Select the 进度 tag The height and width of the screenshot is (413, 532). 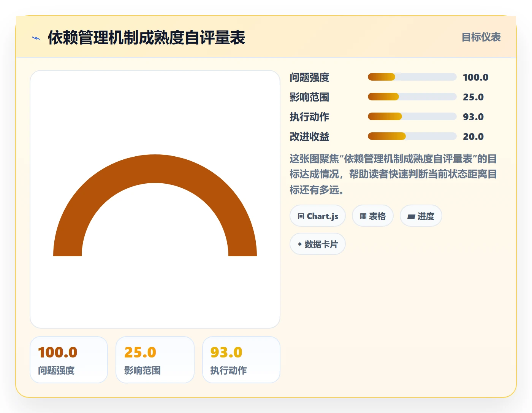pyautogui.click(x=421, y=216)
